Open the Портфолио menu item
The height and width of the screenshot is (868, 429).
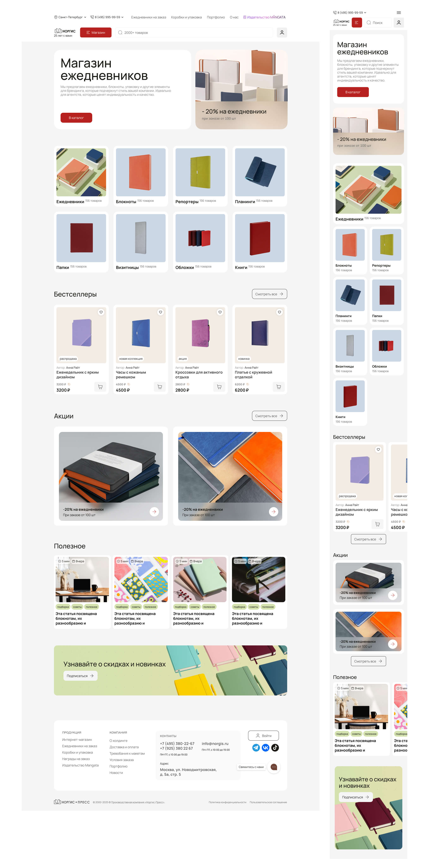pyautogui.click(x=215, y=17)
